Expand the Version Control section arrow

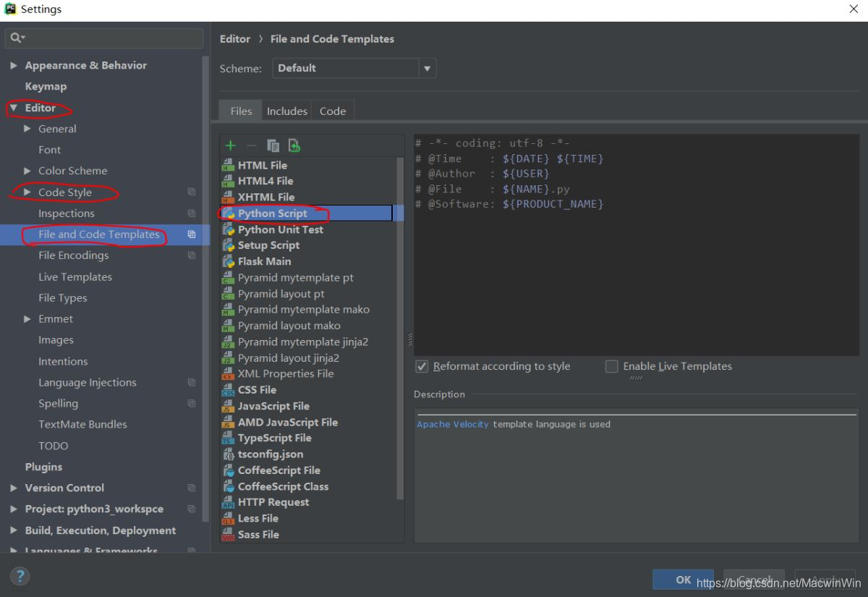click(14, 488)
